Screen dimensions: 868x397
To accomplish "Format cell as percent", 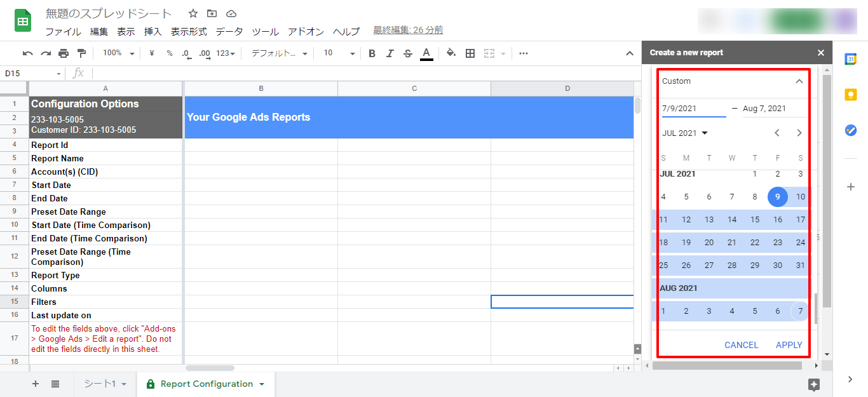I will click(170, 53).
